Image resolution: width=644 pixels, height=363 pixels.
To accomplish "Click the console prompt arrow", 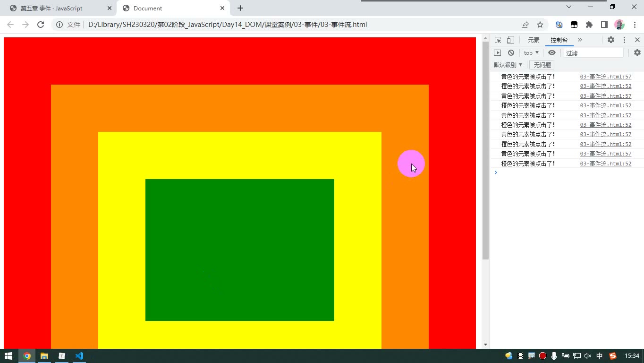I will coord(496,173).
